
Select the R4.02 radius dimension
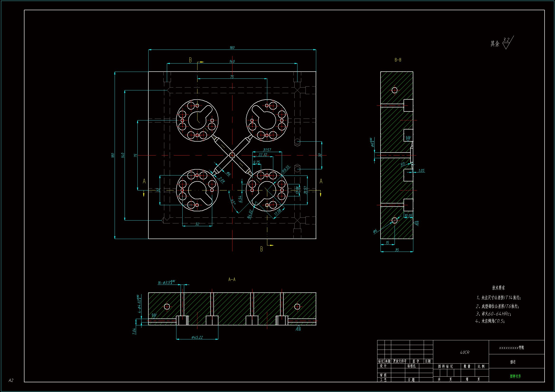click(250, 214)
